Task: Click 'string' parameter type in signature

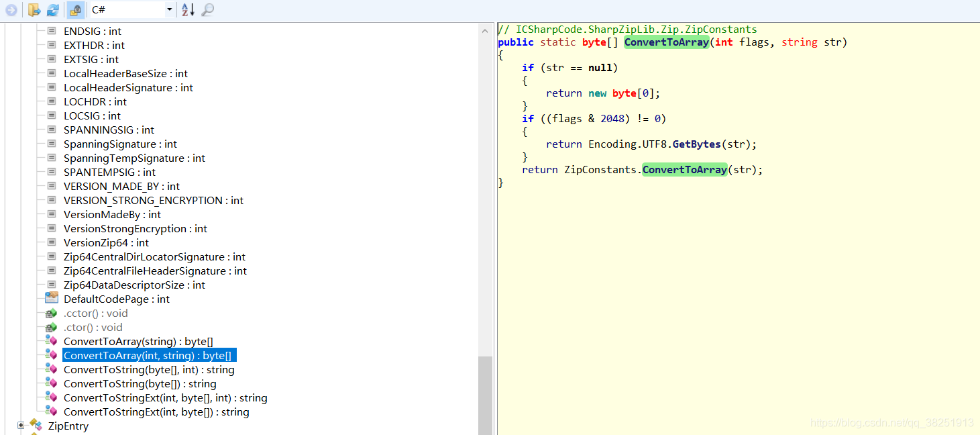Action: point(800,42)
